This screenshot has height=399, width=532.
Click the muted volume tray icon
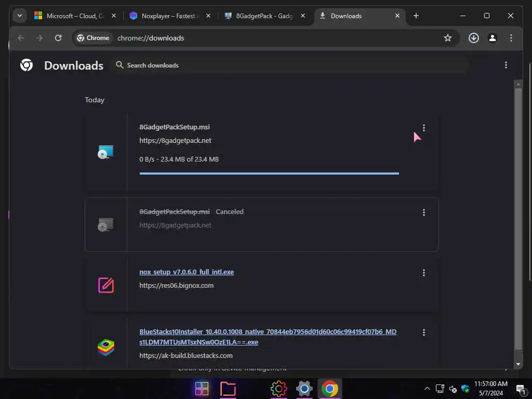[453, 389]
